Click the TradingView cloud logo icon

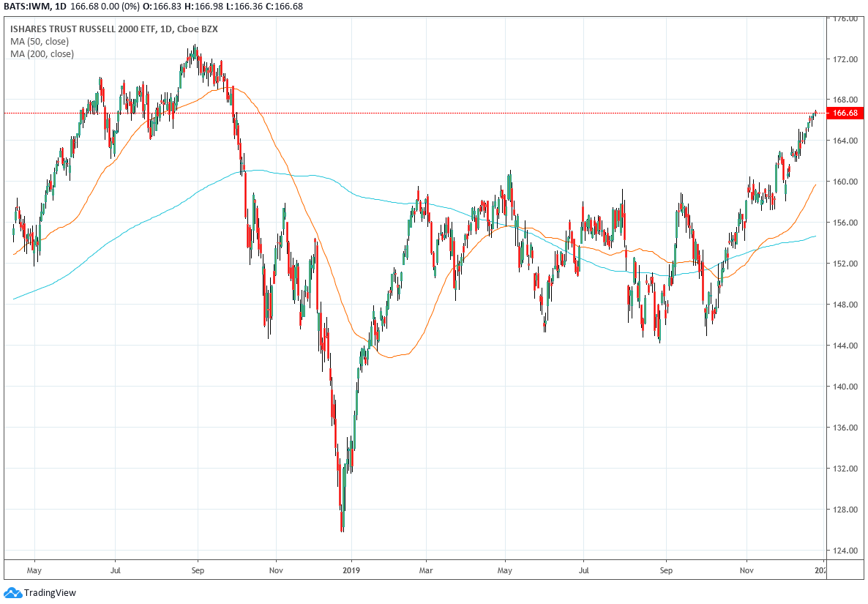pos(12,592)
